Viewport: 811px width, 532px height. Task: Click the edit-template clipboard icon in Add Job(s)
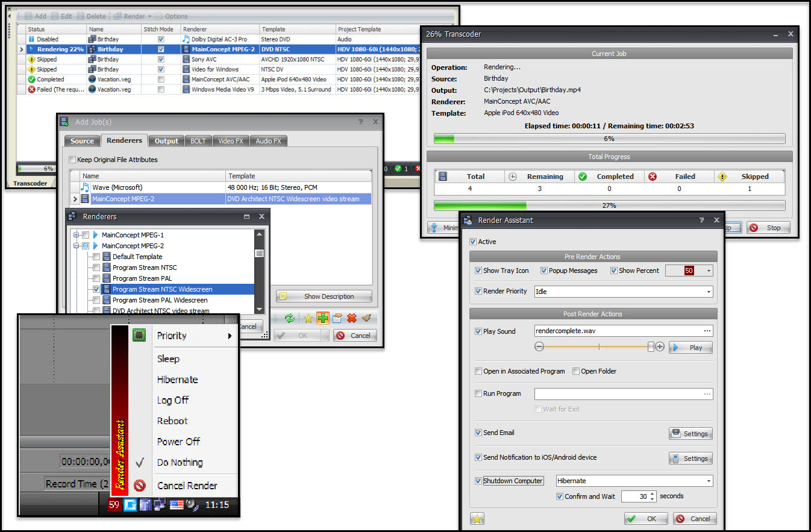[x=337, y=318]
